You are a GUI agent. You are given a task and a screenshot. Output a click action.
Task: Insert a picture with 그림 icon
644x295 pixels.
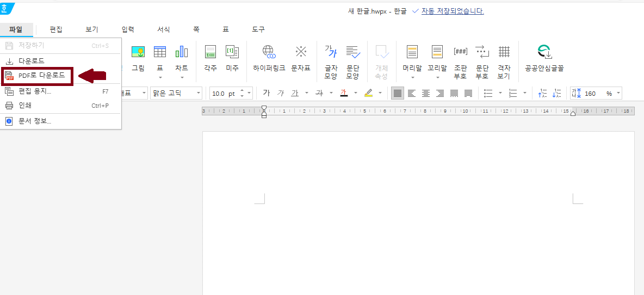tap(138, 58)
